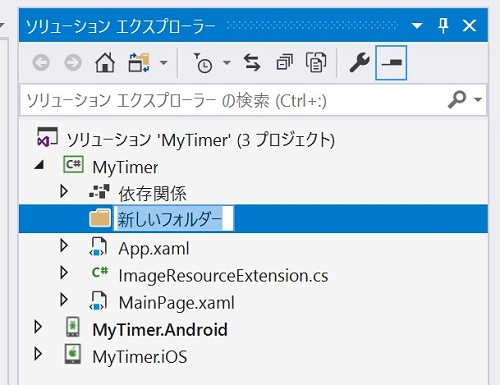The height and width of the screenshot is (385, 500).
Task: Select the 依存関係 item
Action: tap(152, 194)
